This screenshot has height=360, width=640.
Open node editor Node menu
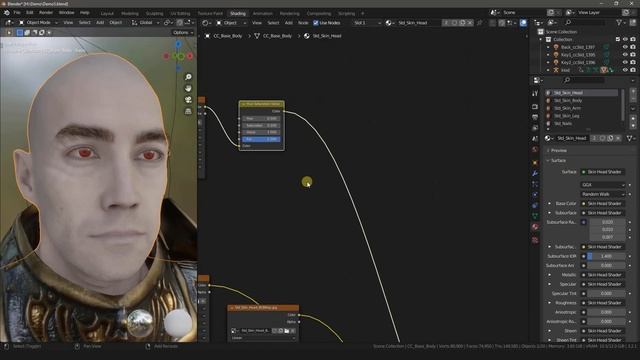tap(303, 23)
